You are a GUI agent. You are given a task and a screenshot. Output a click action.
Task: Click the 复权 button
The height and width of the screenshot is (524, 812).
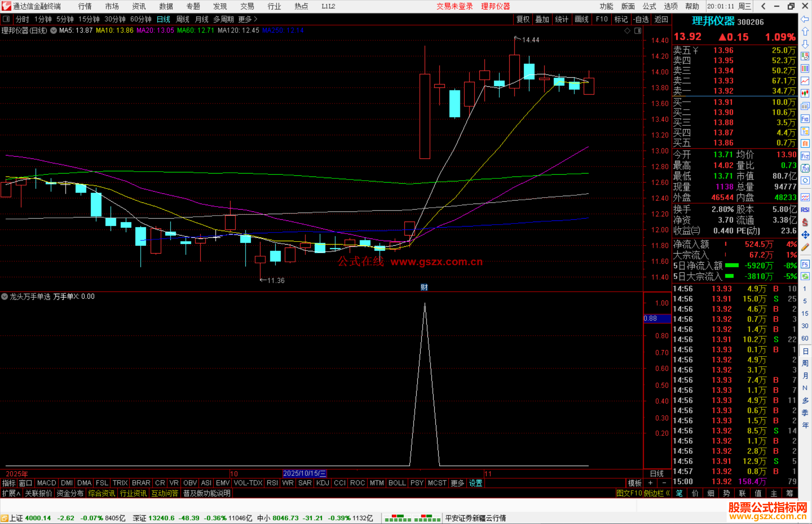pyautogui.click(x=523, y=19)
